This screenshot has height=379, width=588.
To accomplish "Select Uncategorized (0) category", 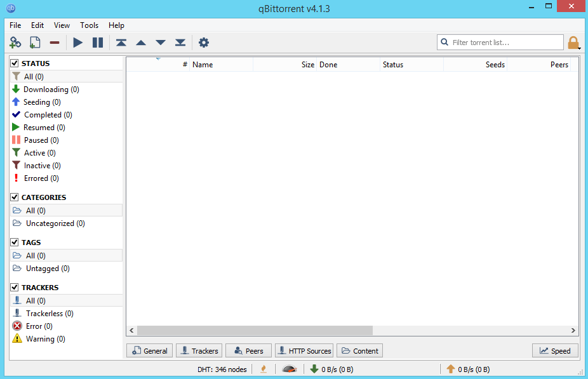I will tap(67, 223).
